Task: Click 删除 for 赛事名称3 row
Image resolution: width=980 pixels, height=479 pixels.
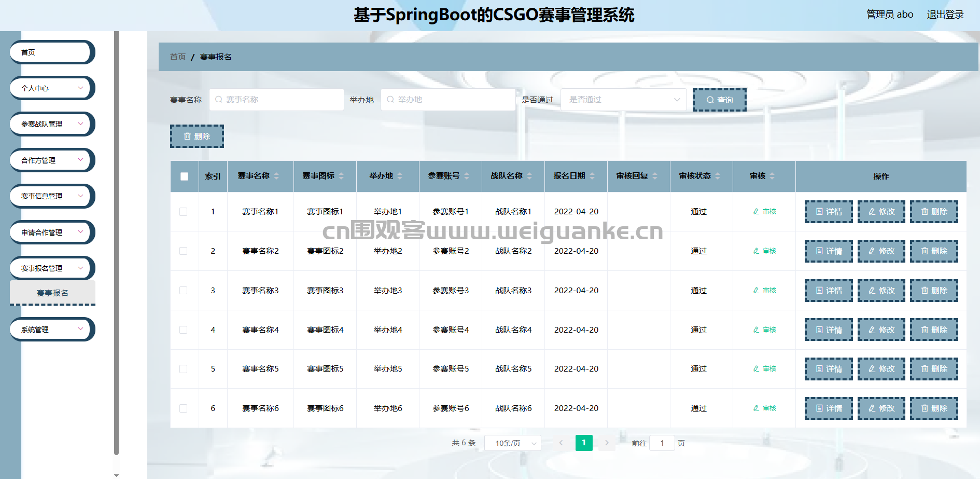Action: pyautogui.click(x=934, y=291)
